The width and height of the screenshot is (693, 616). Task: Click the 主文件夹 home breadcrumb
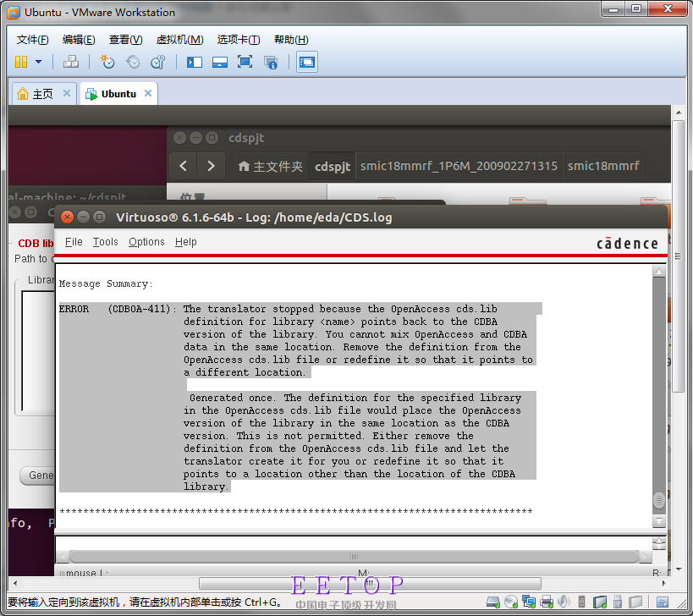coord(271,166)
